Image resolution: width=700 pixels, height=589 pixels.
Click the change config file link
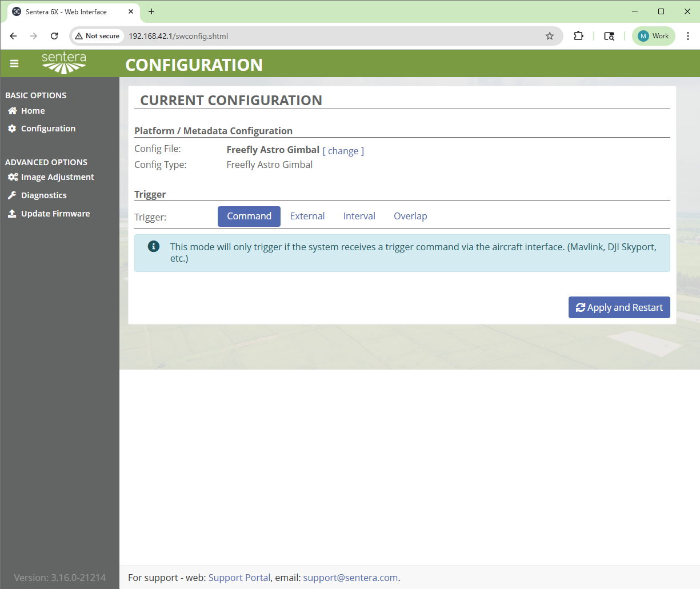click(x=343, y=151)
